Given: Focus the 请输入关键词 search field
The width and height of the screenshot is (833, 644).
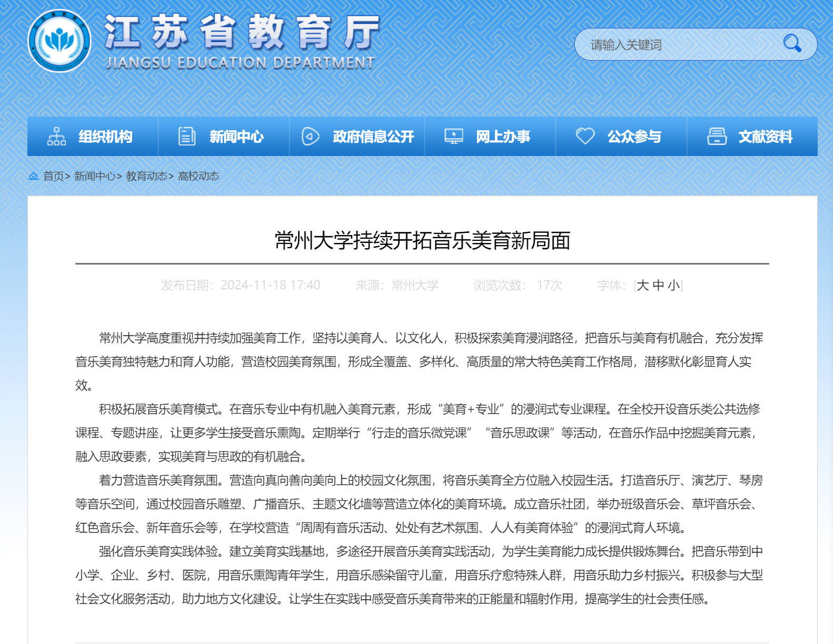Looking at the screenshot, I should point(680,45).
